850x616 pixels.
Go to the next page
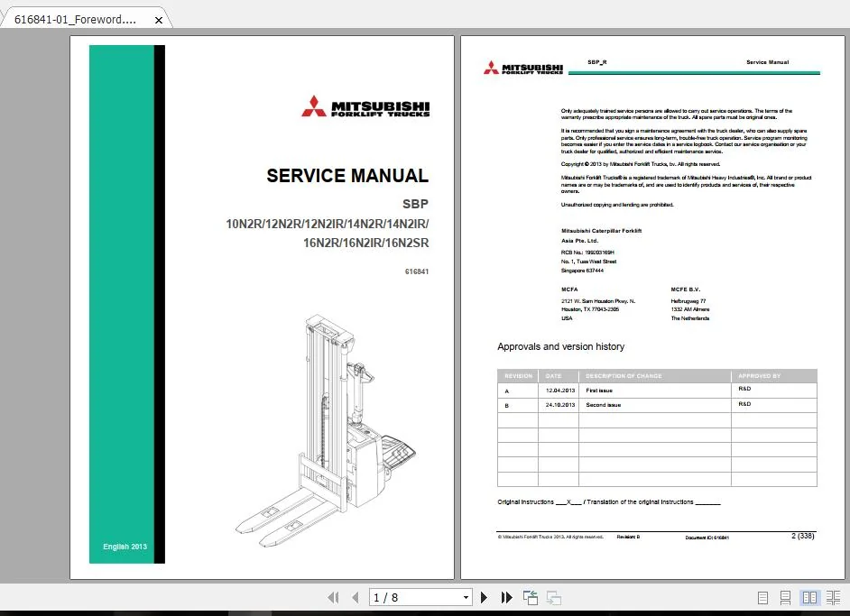point(484,598)
